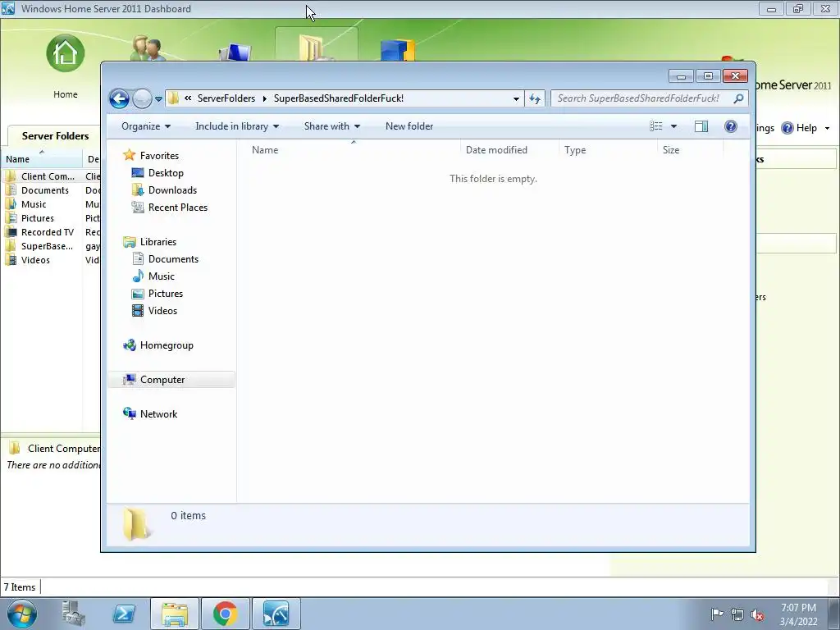Open recent locations dropdown beside Forward button

coord(158,99)
